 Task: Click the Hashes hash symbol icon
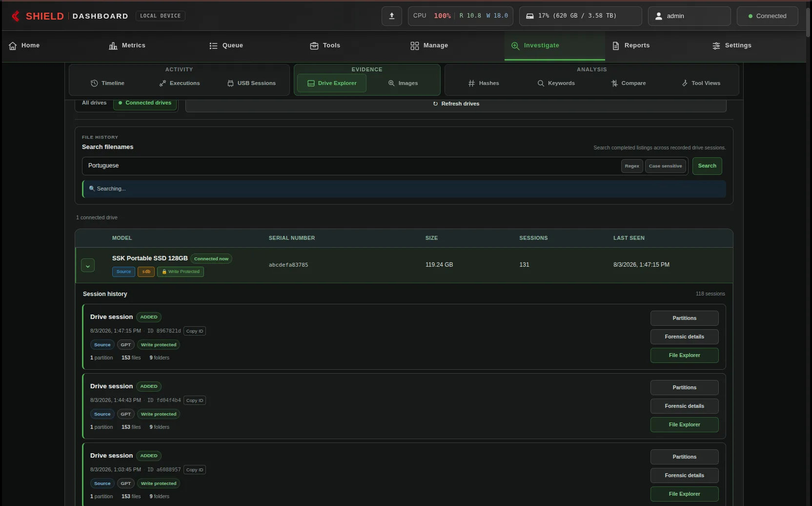coord(471,84)
